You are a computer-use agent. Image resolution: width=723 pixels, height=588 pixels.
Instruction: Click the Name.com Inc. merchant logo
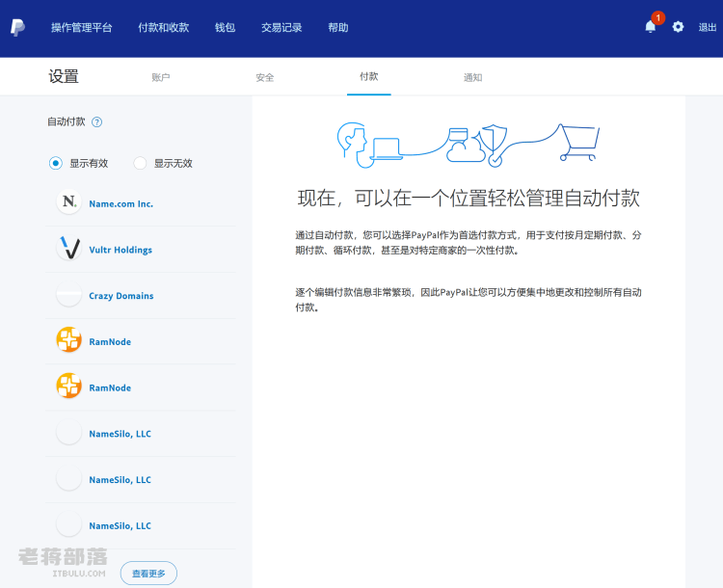pos(68,201)
